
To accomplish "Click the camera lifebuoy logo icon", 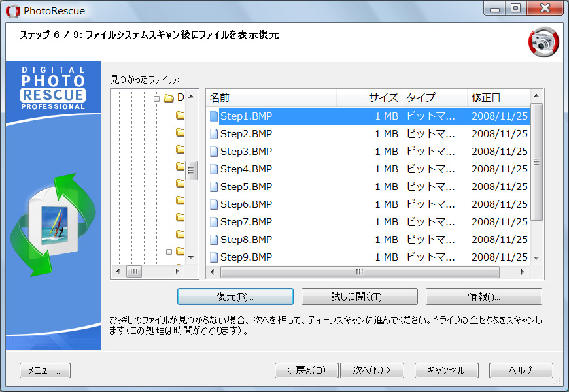I will pyautogui.click(x=543, y=42).
